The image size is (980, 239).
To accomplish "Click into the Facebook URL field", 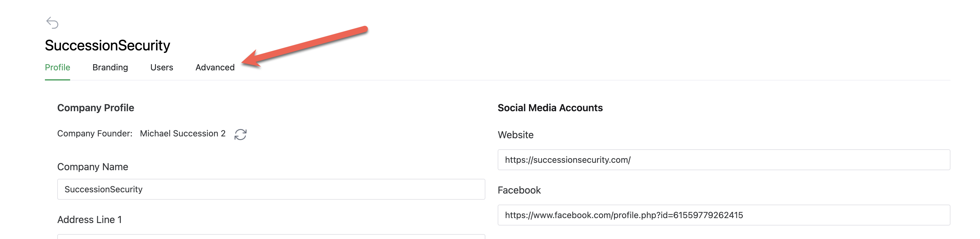I will click(723, 215).
